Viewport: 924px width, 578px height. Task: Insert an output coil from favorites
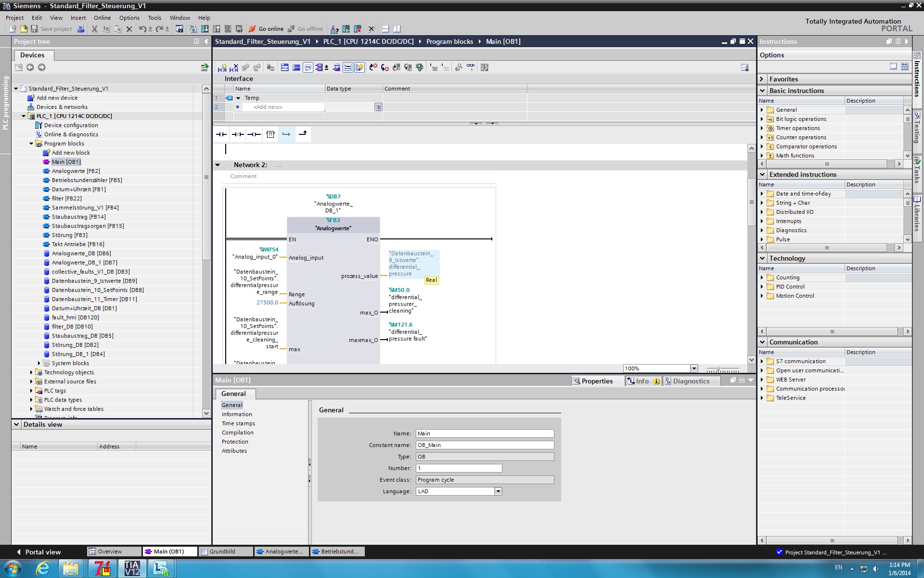coord(254,134)
